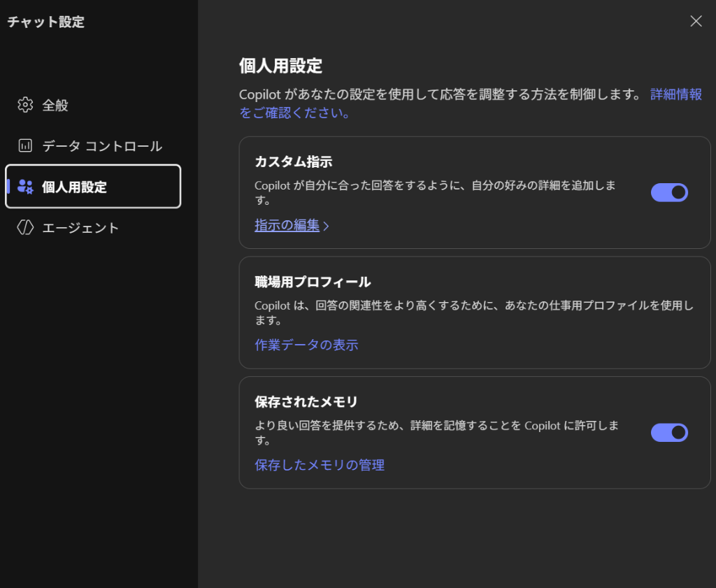Click the gear icon next to 全般
Image resolution: width=716 pixels, height=588 pixels.
(25, 106)
